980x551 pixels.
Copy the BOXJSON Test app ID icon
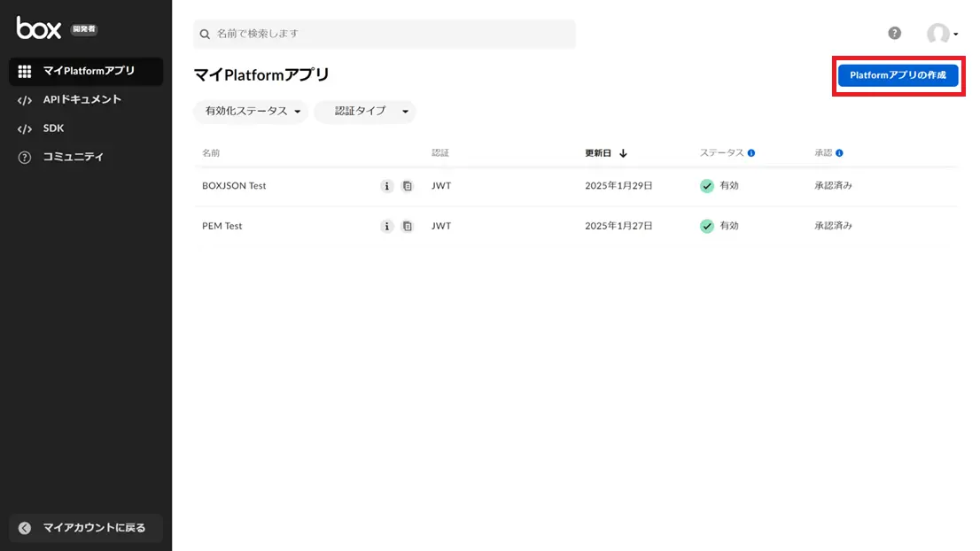click(x=408, y=186)
